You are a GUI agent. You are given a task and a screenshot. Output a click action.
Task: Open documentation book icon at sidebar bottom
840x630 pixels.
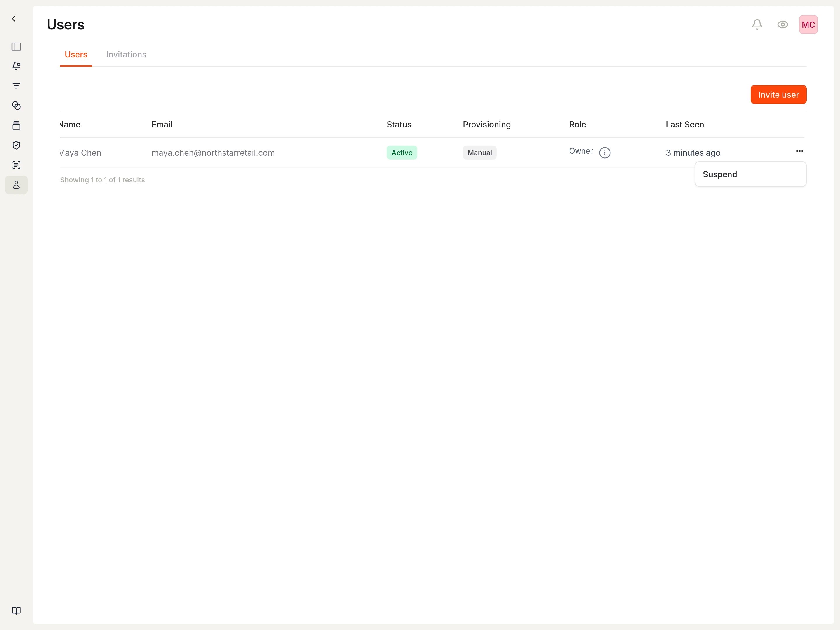16,610
